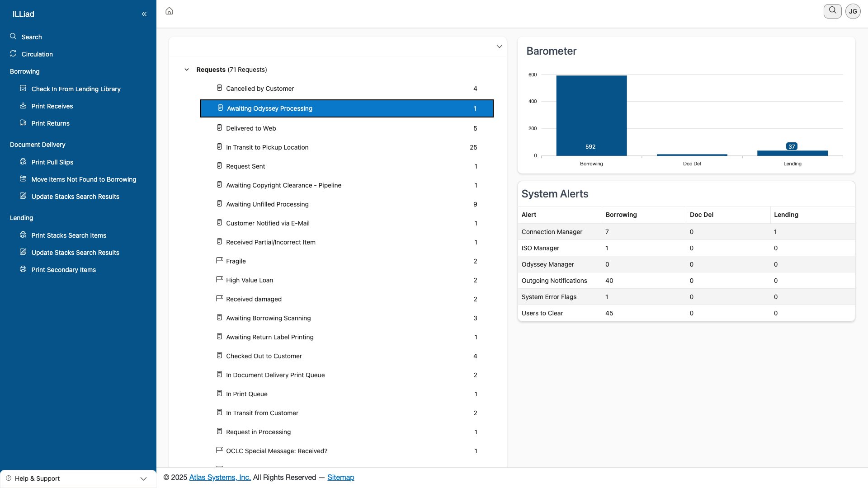Screen dimensions: 868x488
Task: Open Check In From Lending Library
Action: tap(76, 89)
